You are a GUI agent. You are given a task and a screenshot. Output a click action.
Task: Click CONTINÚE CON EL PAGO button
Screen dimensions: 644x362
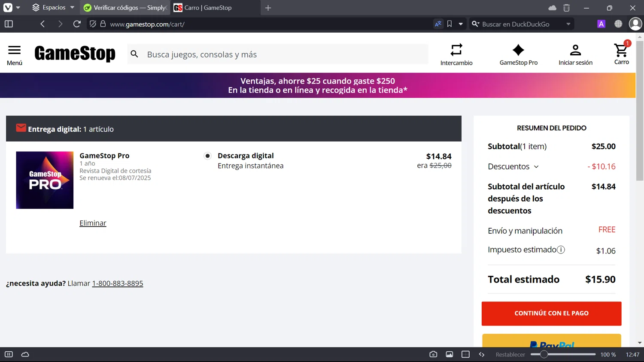coord(551,314)
